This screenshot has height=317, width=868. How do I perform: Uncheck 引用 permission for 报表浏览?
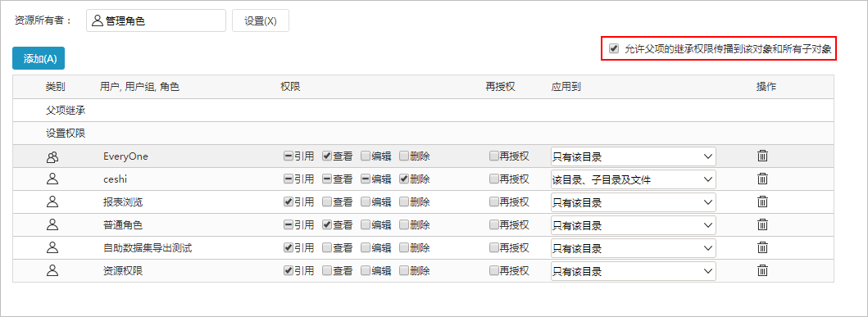click(x=289, y=202)
